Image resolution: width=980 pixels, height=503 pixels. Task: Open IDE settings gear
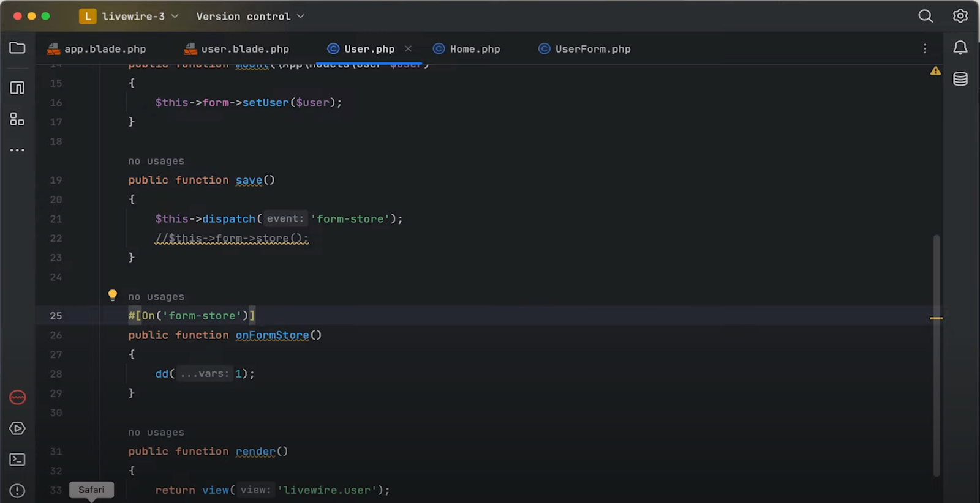click(x=960, y=16)
